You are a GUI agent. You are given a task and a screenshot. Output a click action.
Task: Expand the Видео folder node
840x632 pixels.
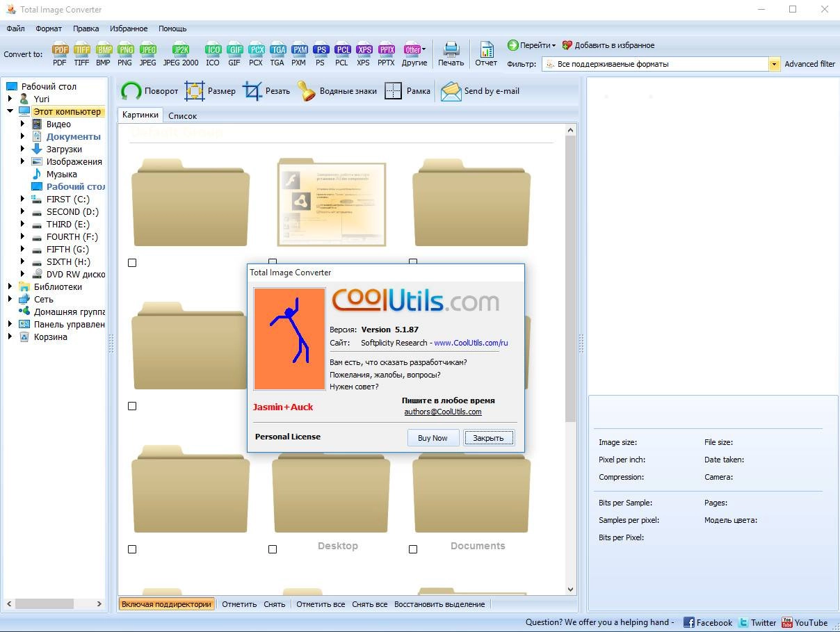pos(23,124)
